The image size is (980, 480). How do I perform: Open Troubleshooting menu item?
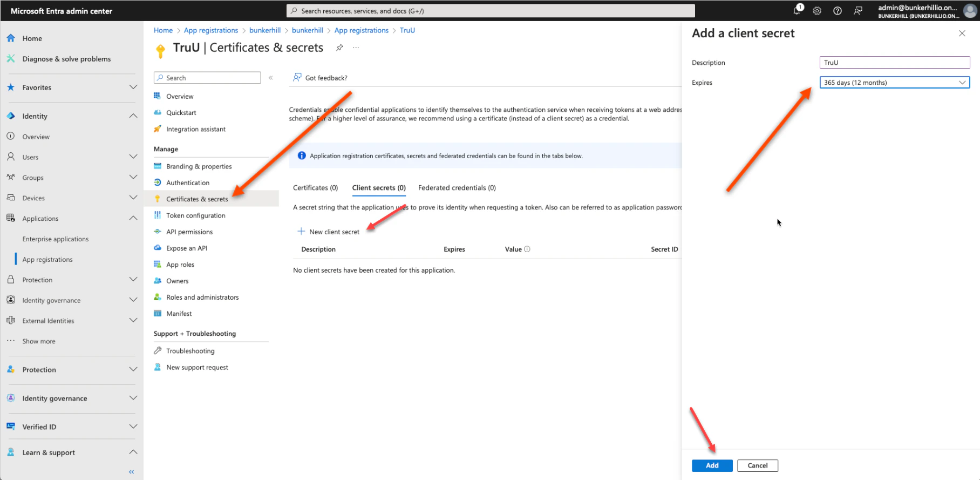190,351
